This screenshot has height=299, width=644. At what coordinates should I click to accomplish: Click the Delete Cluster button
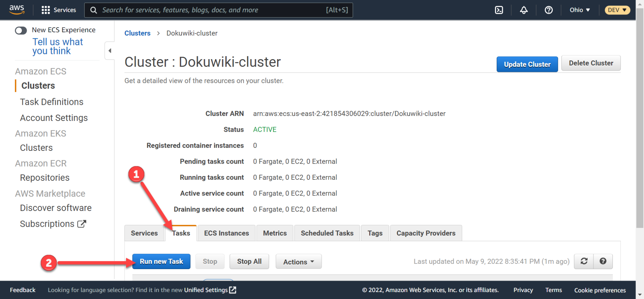point(591,63)
